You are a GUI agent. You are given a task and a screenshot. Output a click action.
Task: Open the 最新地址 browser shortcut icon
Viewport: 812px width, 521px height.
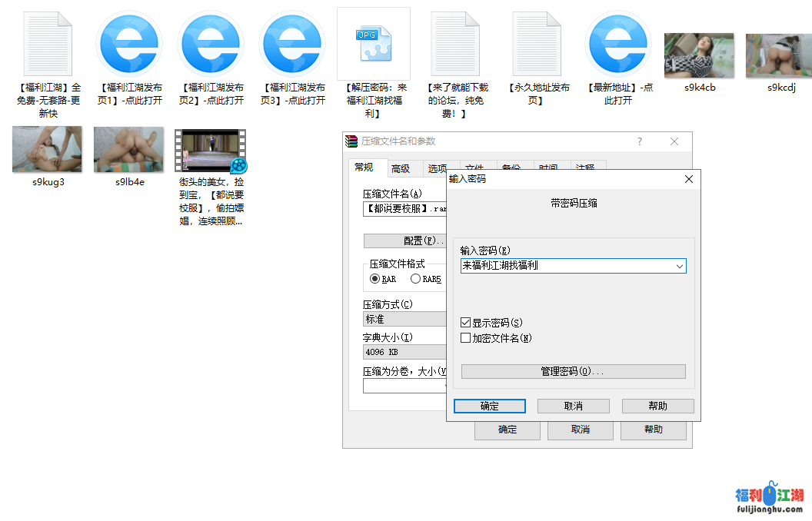coord(618,45)
